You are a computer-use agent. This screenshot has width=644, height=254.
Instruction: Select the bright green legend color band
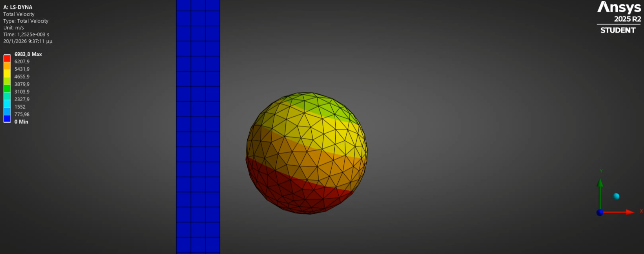[x=7, y=88]
